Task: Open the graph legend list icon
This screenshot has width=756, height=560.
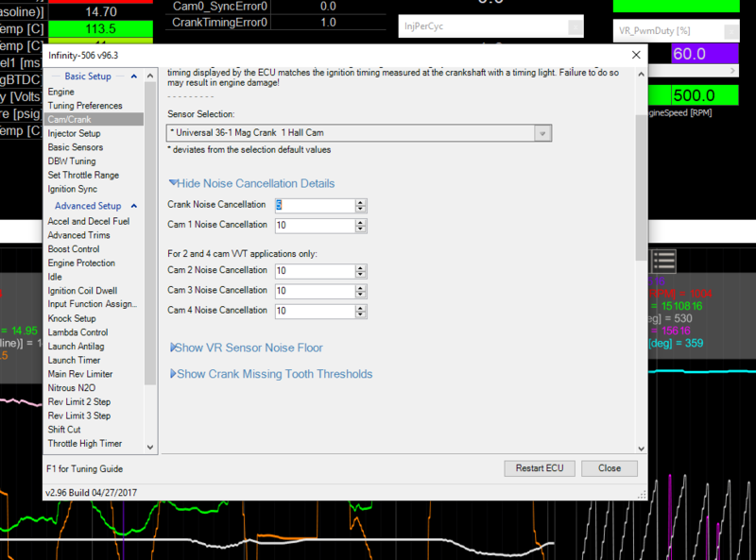Action: point(664,262)
